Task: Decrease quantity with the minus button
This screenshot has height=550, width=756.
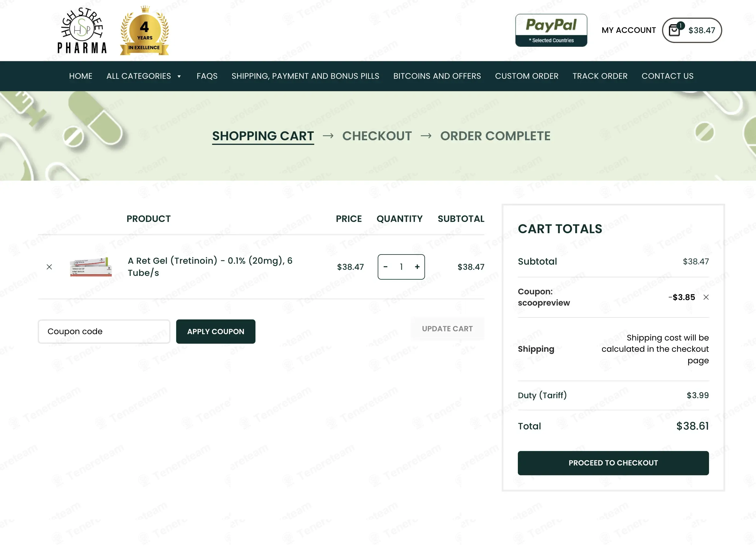Action: pyautogui.click(x=386, y=267)
